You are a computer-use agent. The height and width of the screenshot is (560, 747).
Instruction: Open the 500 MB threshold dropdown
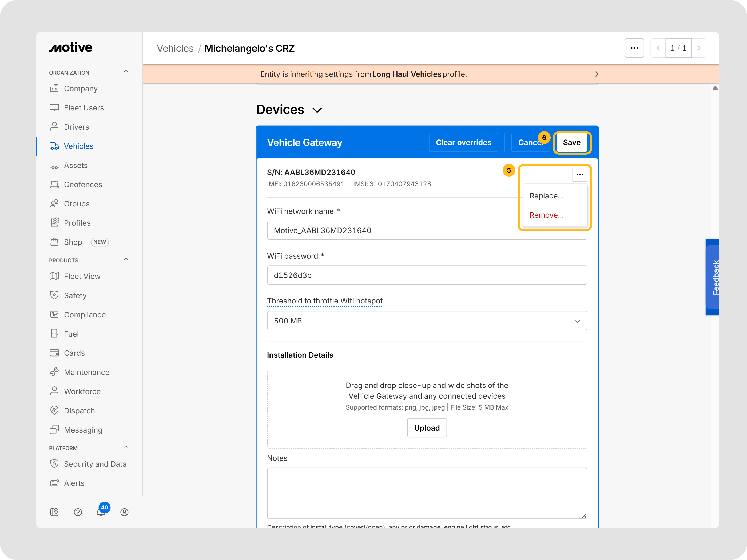pos(427,321)
